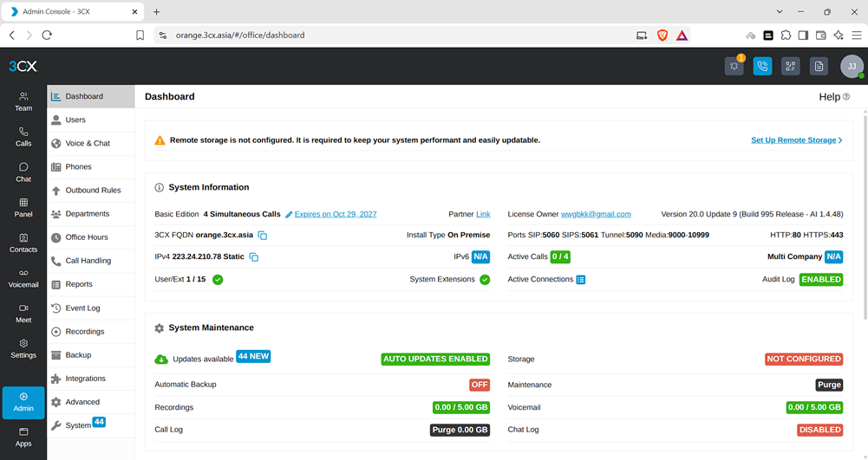Open Settings in left sidebar
Screen dimensions: 868x460
click(23, 349)
